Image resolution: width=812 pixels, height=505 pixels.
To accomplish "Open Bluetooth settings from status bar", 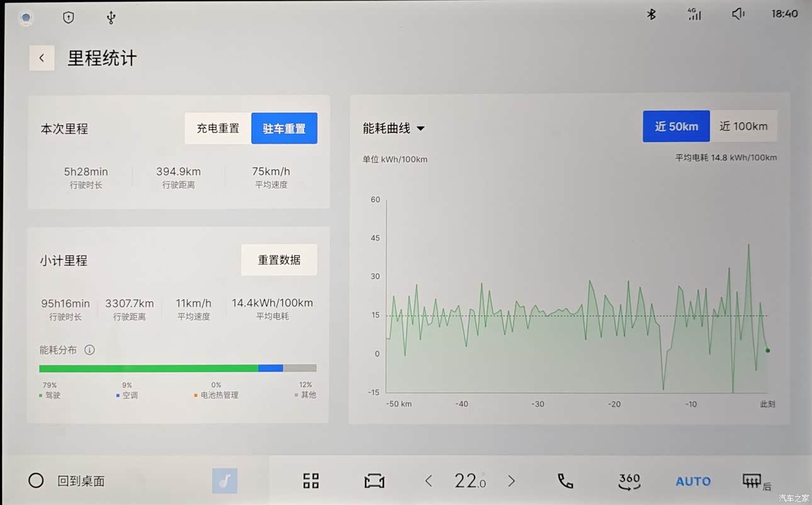I will click(651, 14).
